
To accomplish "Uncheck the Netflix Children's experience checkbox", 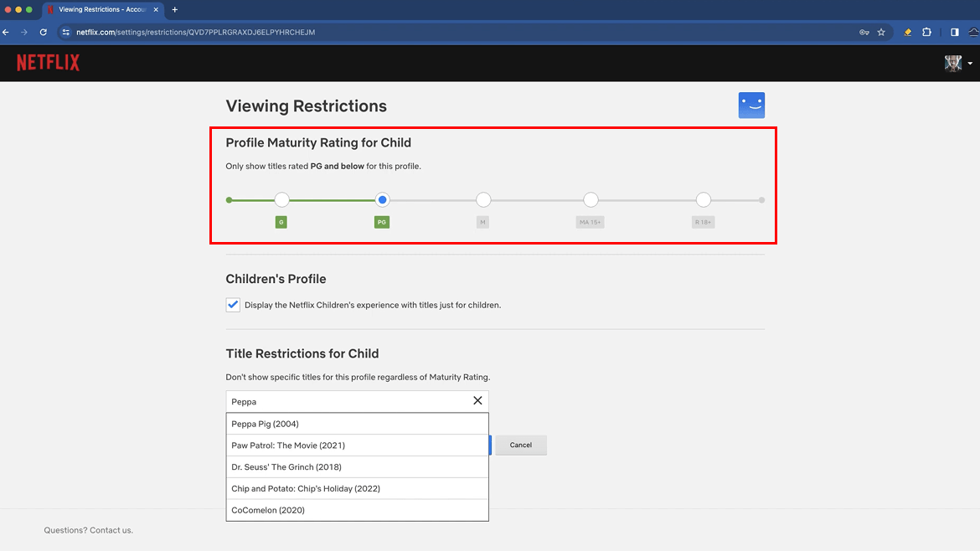I will tap(233, 305).
